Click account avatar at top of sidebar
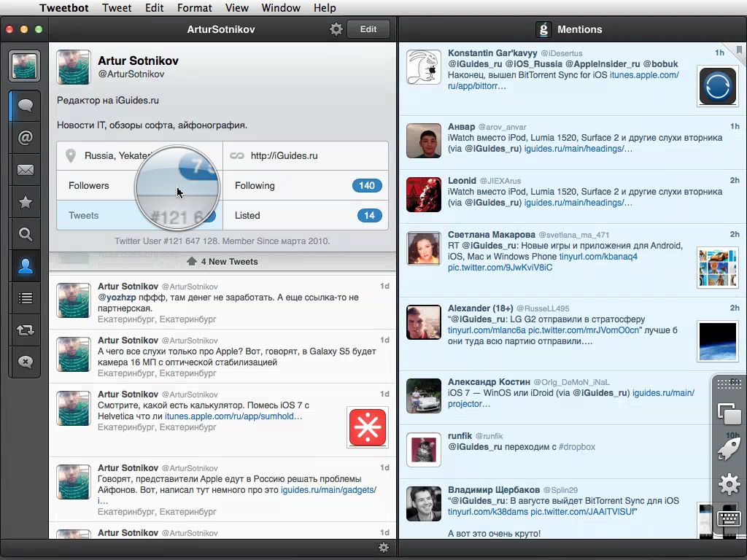The height and width of the screenshot is (560, 747). pos(24,66)
